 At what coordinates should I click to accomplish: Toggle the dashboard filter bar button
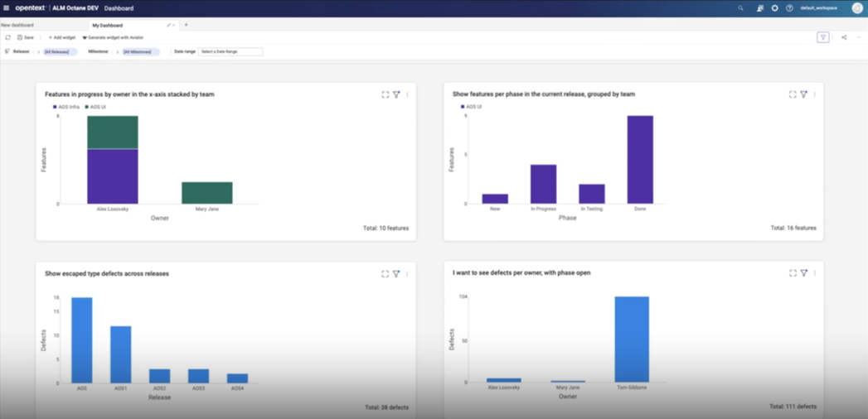point(822,37)
